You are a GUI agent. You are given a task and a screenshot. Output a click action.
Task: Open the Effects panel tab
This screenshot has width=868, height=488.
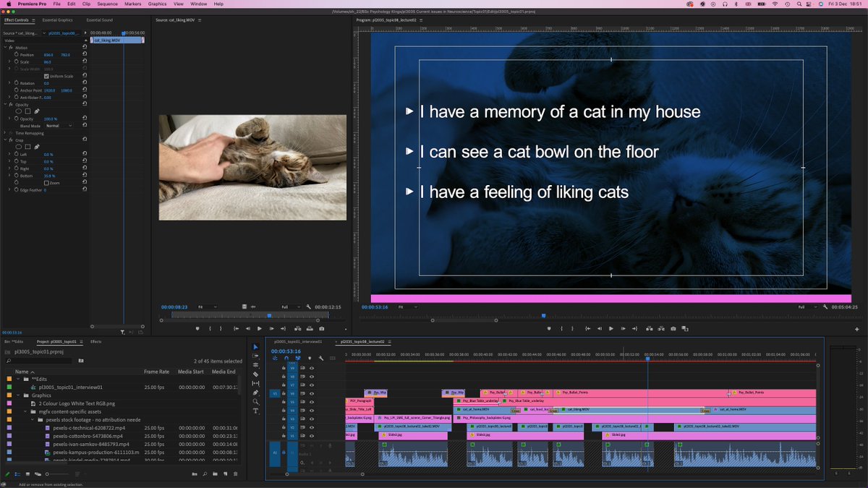[95, 341]
